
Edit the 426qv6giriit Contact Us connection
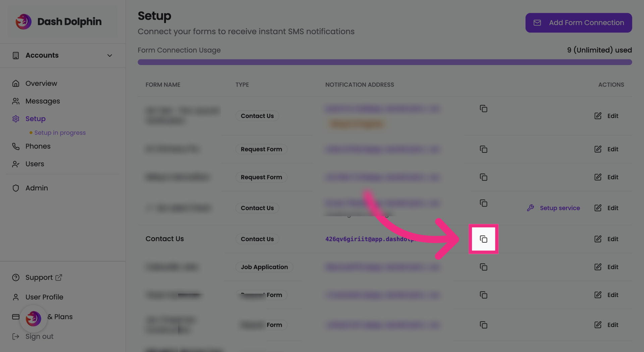606,239
